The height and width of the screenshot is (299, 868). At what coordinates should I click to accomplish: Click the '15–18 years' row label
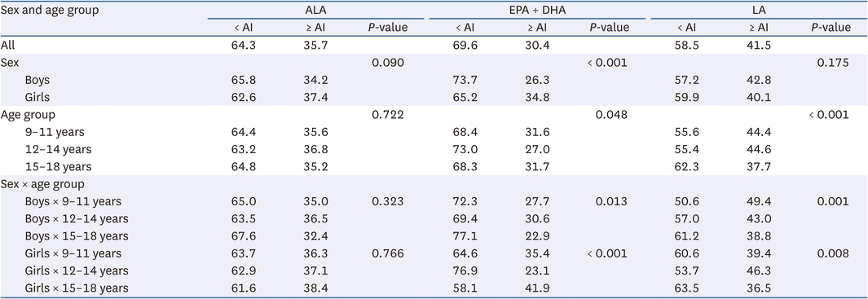58,167
